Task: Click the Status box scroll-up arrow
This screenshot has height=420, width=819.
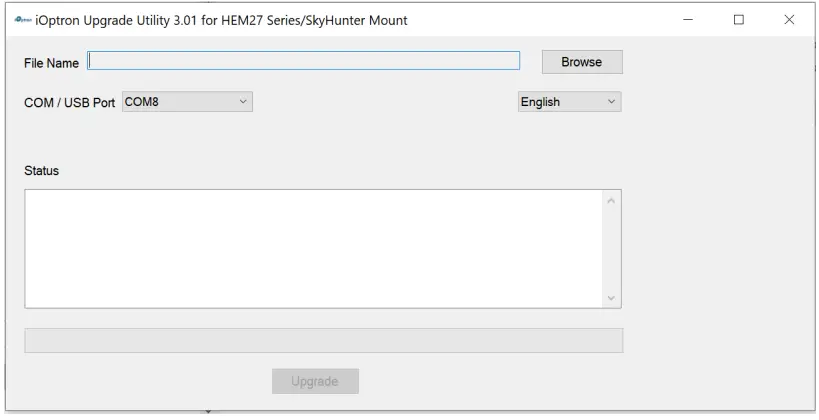Action: point(611,201)
